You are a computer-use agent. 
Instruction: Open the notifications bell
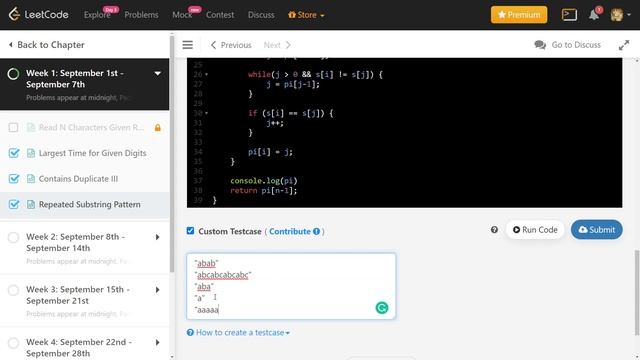tap(594, 15)
